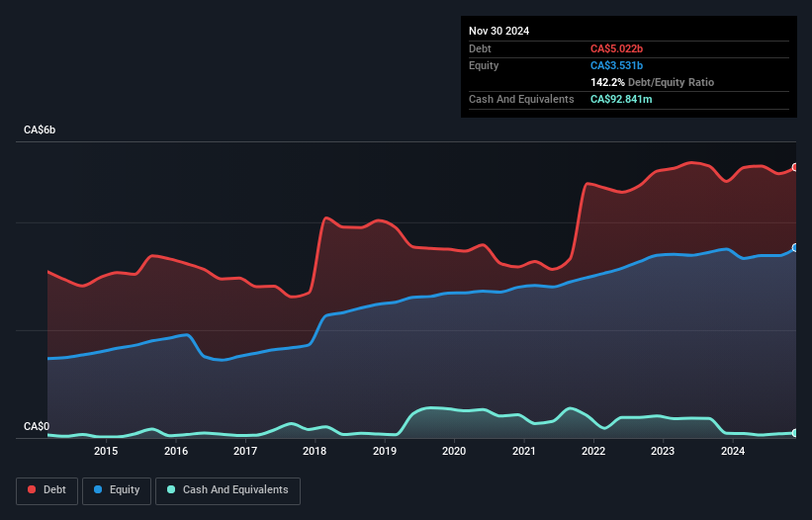The width and height of the screenshot is (812, 520).
Task: Click the 2022 x-axis label
Action: [x=593, y=451]
